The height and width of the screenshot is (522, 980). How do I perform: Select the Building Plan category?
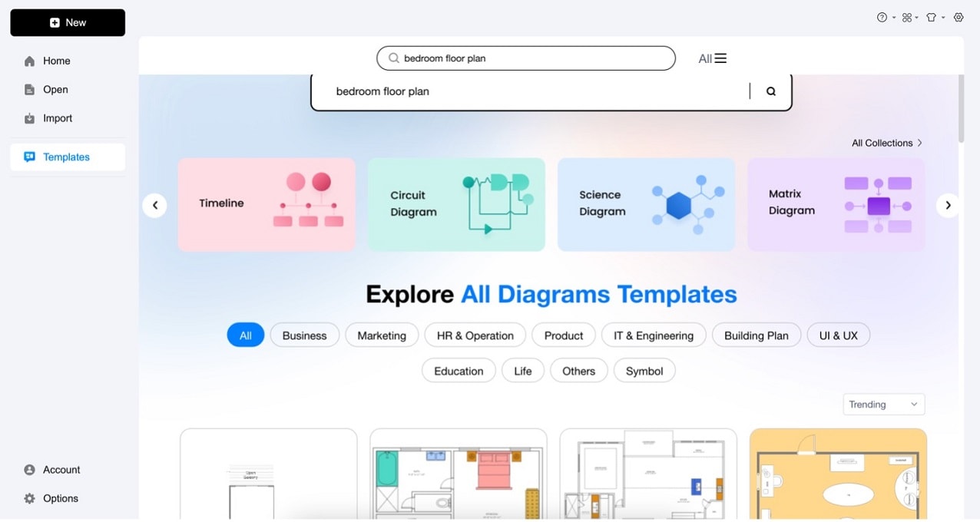pos(757,335)
